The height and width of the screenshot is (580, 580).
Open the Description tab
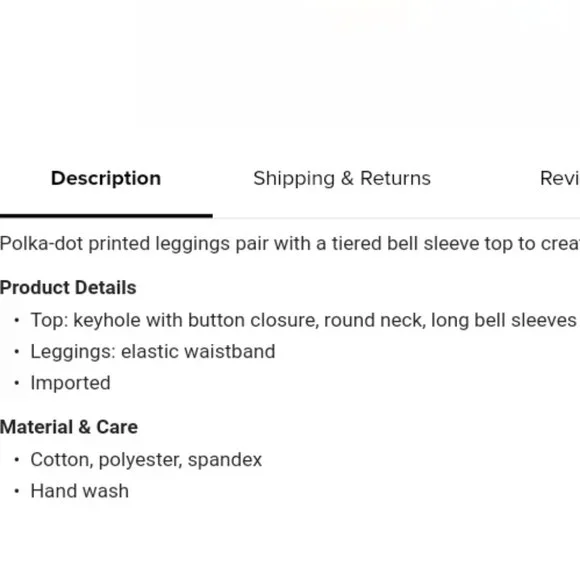tap(106, 178)
